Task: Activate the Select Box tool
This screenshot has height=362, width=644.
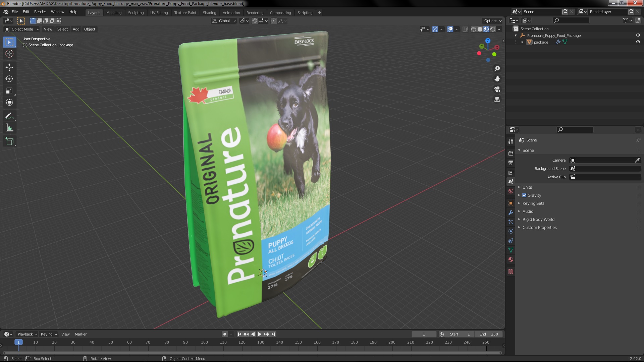Action: [x=9, y=42]
